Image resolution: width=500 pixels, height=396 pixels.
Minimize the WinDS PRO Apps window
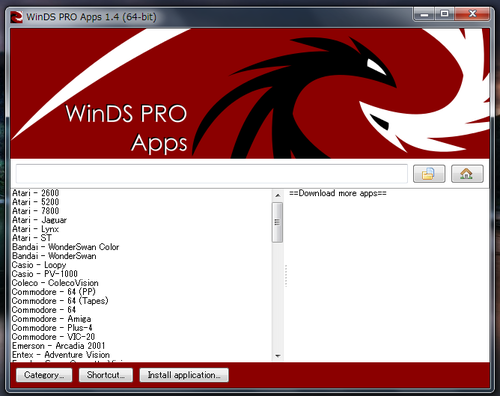click(424, 14)
